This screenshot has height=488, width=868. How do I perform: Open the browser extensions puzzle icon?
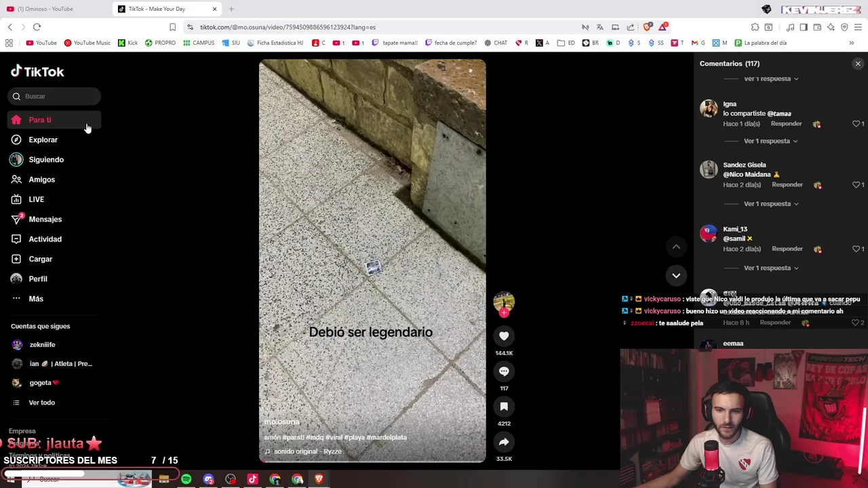755,27
